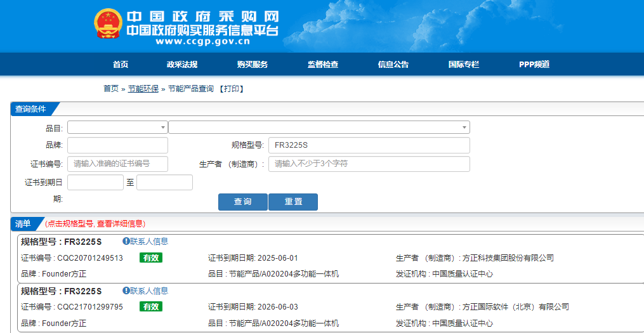Follow the 节能环保 breadcrumb link
The image size is (644, 333).
[x=143, y=89]
